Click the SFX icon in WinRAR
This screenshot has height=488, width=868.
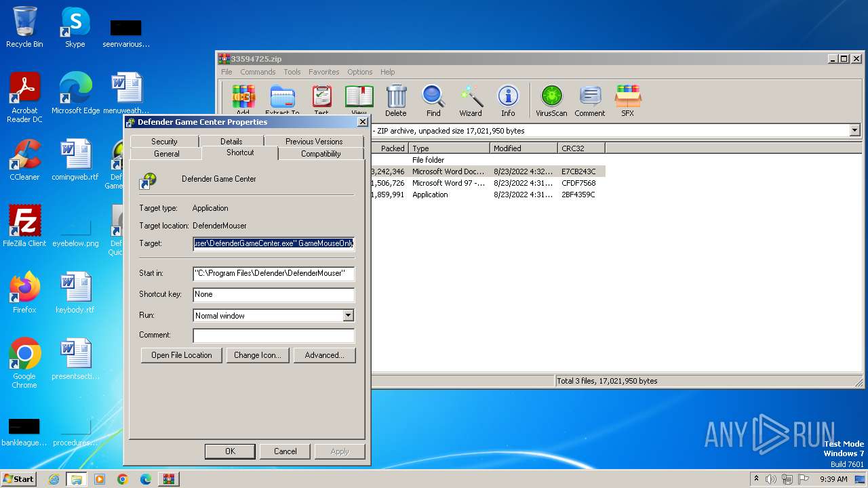[628, 100]
